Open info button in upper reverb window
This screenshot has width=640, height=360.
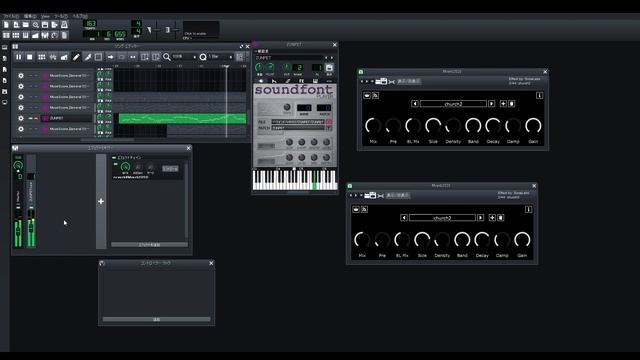[540, 96]
